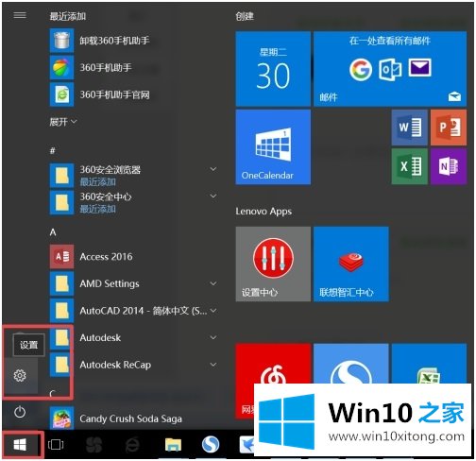Open the OneCalendar tile

(x=273, y=146)
